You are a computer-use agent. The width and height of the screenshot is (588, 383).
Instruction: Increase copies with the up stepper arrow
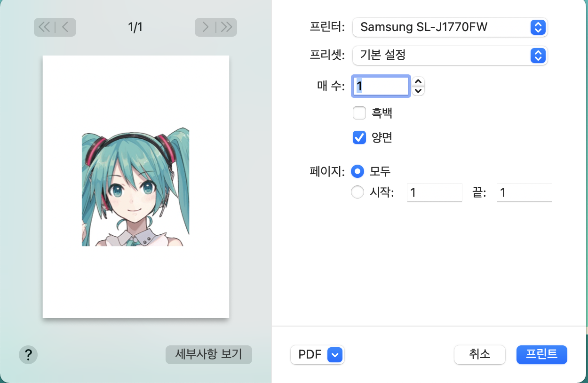coord(418,81)
